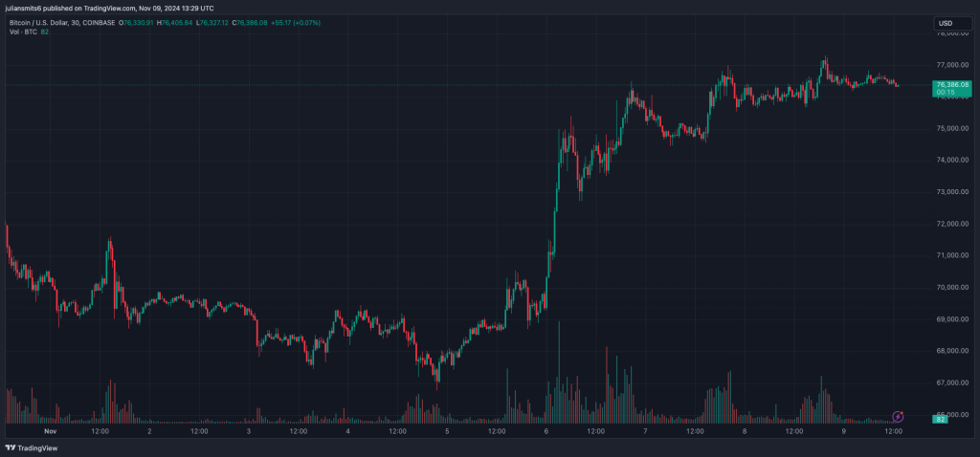Click the day 3 time axis label
This screenshot has height=457, width=980.
tap(249, 431)
